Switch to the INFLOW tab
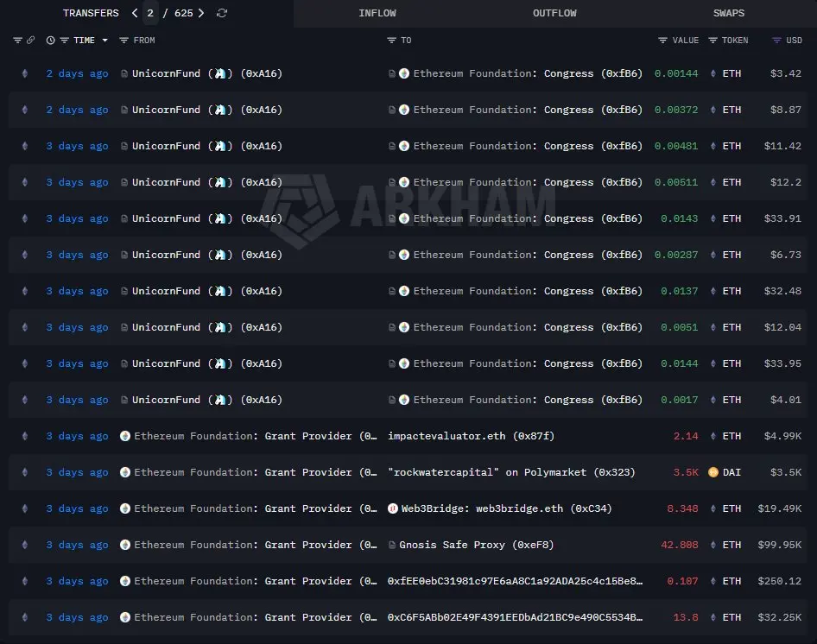Viewport: 817px width, 644px height. tap(377, 13)
